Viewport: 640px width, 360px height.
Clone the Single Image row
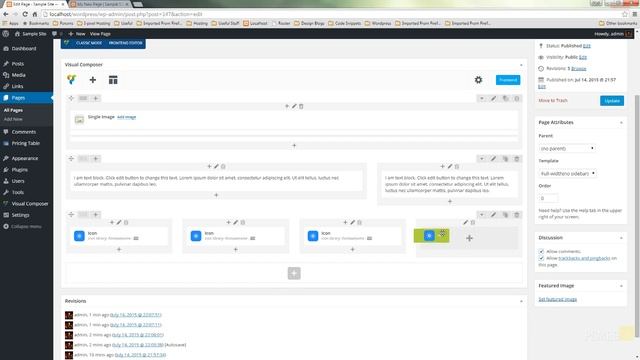click(505, 98)
